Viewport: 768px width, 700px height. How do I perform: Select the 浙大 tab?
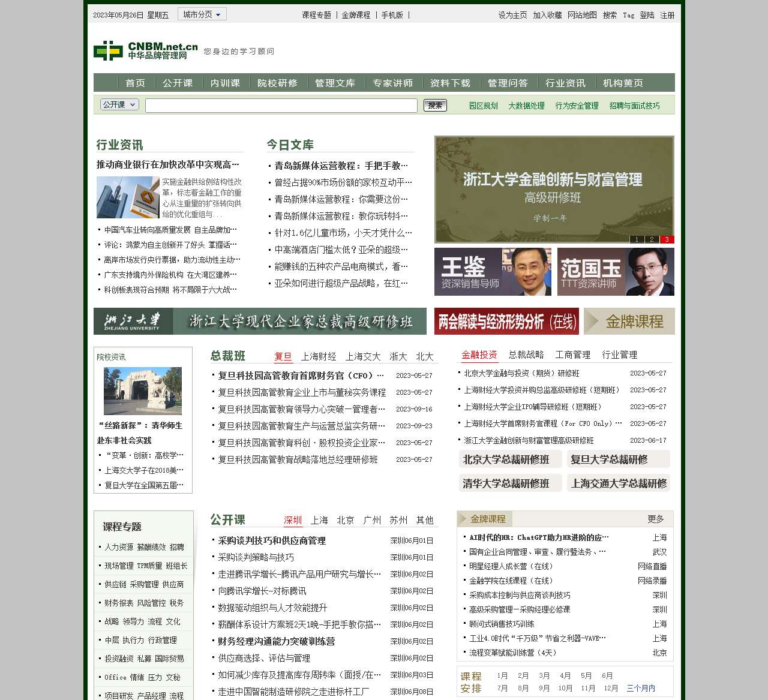click(398, 356)
